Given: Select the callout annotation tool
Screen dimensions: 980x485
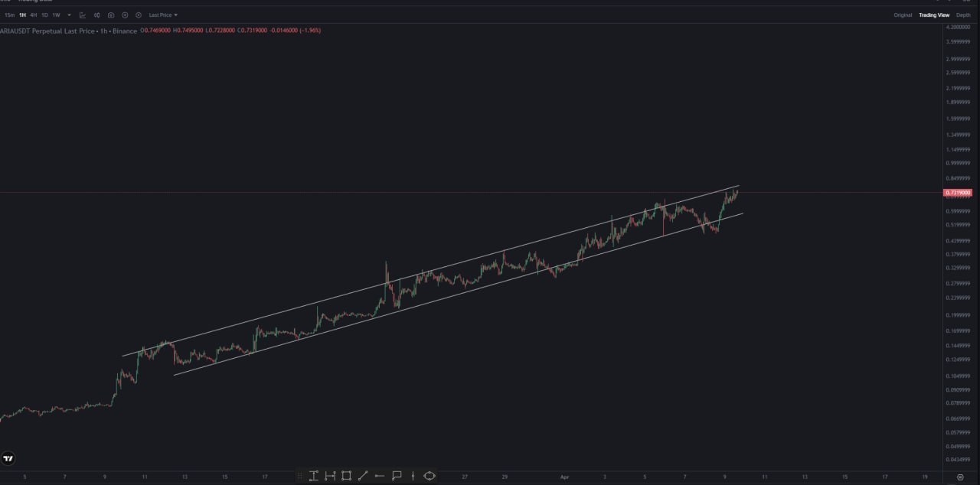Looking at the screenshot, I should click(397, 476).
